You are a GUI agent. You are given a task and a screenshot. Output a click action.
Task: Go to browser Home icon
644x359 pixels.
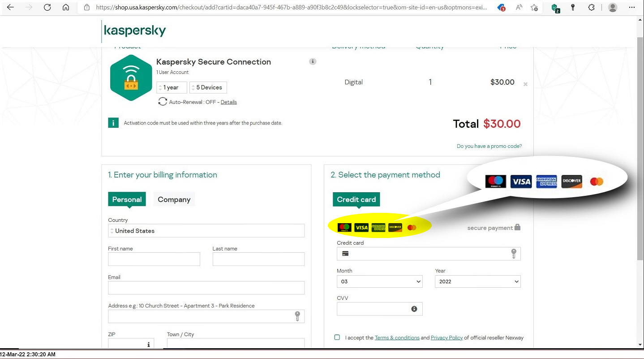click(x=66, y=7)
